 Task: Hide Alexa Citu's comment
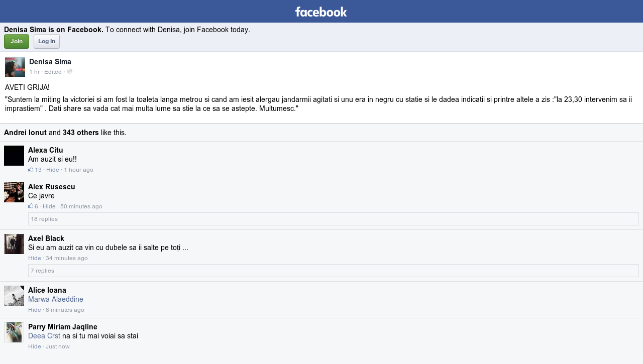click(x=53, y=170)
